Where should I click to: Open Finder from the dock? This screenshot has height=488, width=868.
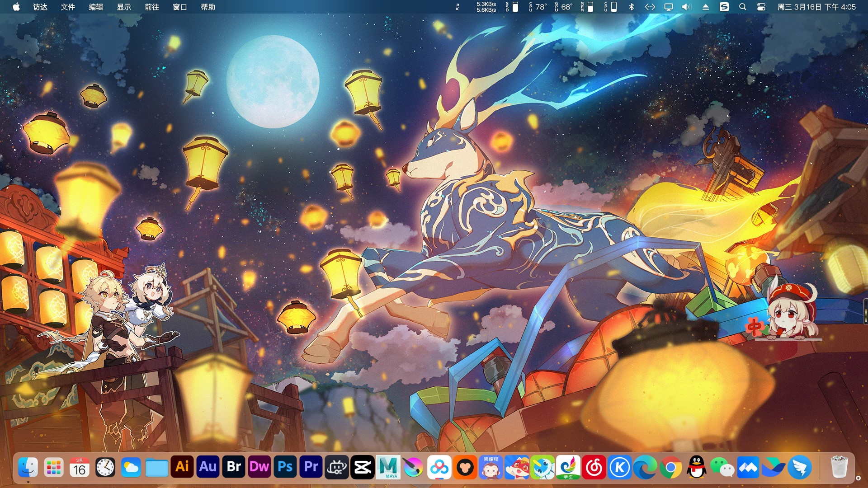pyautogui.click(x=28, y=467)
